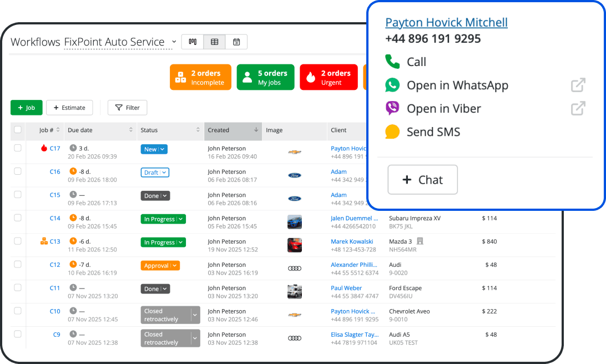Check the checkbox for job C14

point(17,219)
